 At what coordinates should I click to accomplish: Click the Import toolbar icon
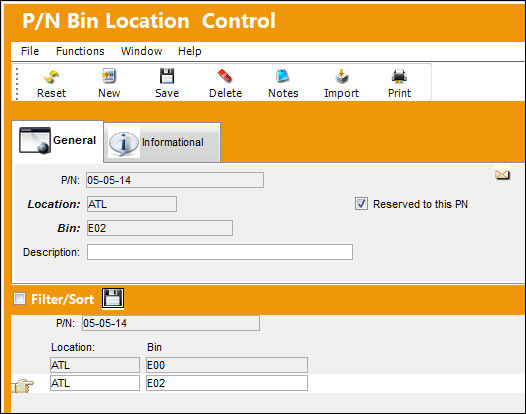click(x=341, y=76)
